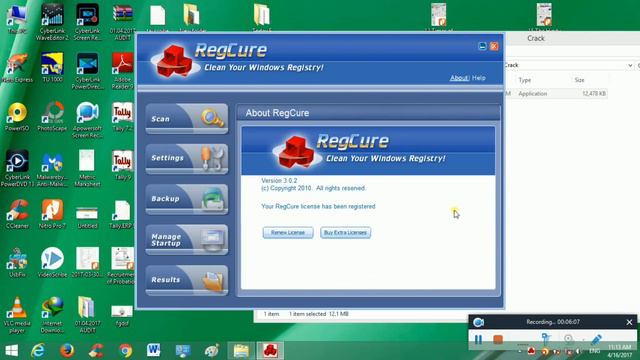The height and width of the screenshot is (360, 640).
Task: Select the 01.04.2017 AUDIT folder at desktop bottom
Action: 87,315
